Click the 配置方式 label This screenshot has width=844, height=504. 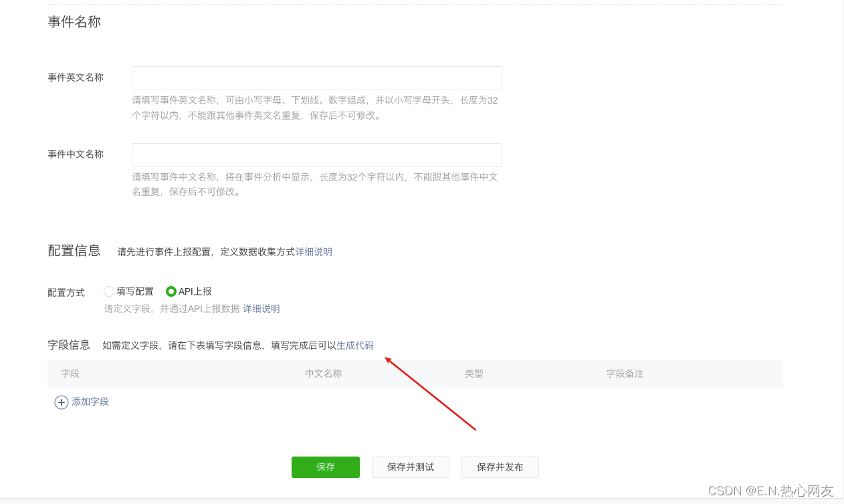[66, 293]
